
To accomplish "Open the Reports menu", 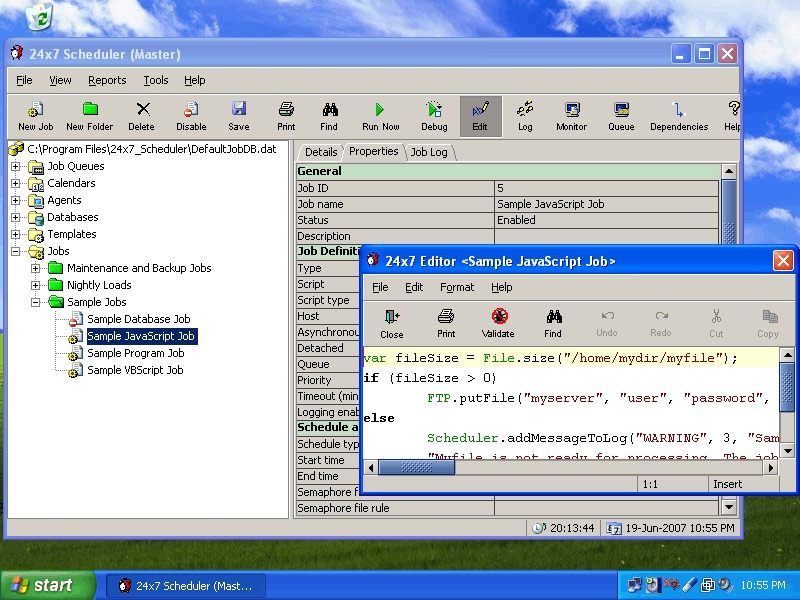I will tap(107, 80).
